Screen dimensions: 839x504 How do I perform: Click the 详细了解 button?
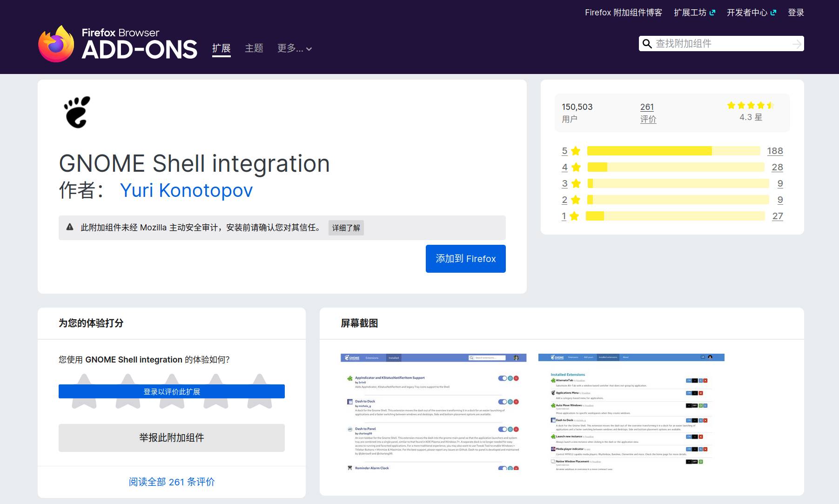click(x=346, y=228)
